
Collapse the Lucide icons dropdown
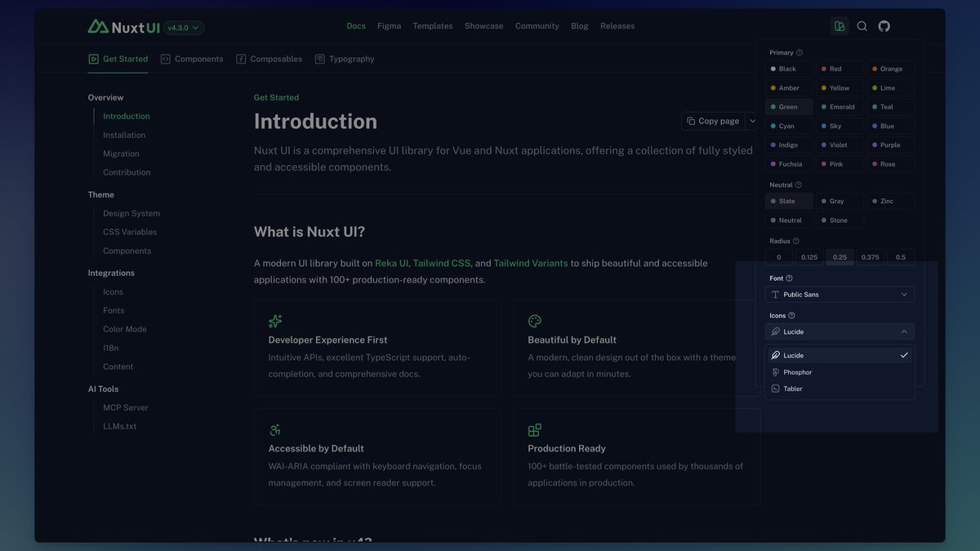840,332
